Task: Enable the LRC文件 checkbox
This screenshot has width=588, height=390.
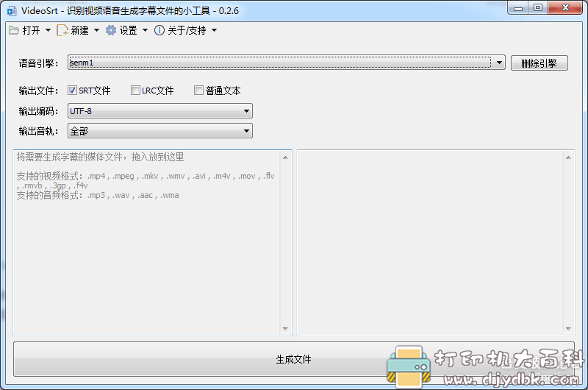Action: [x=135, y=90]
